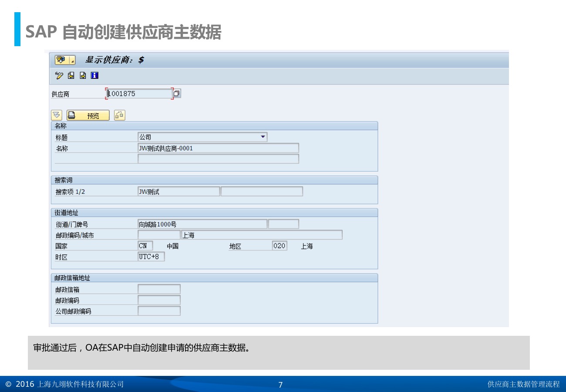Open search help beside supplier number field
This screenshot has height=392, width=566.
pyautogui.click(x=177, y=93)
